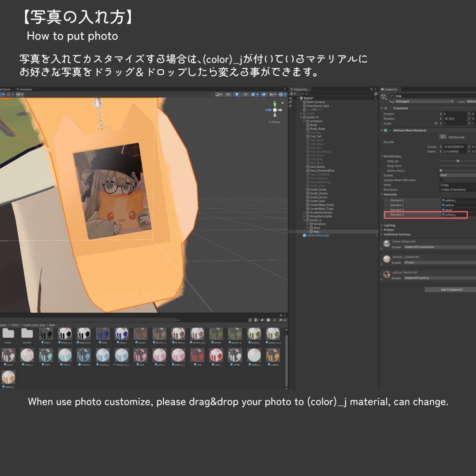Select yellow_j material in Project panel

point(8,377)
